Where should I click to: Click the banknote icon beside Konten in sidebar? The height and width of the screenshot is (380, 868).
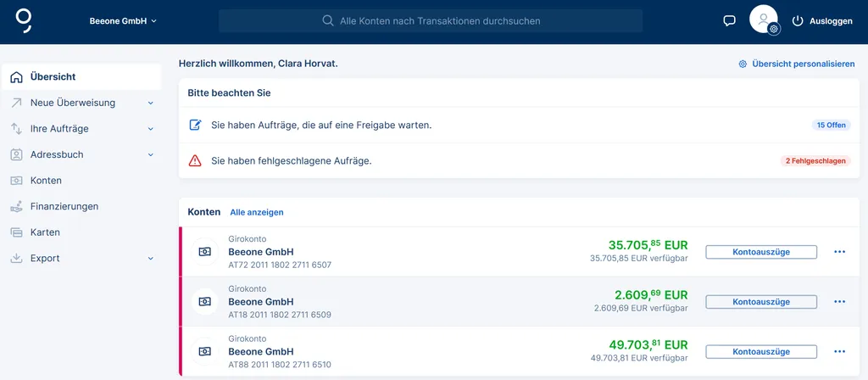tap(17, 181)
